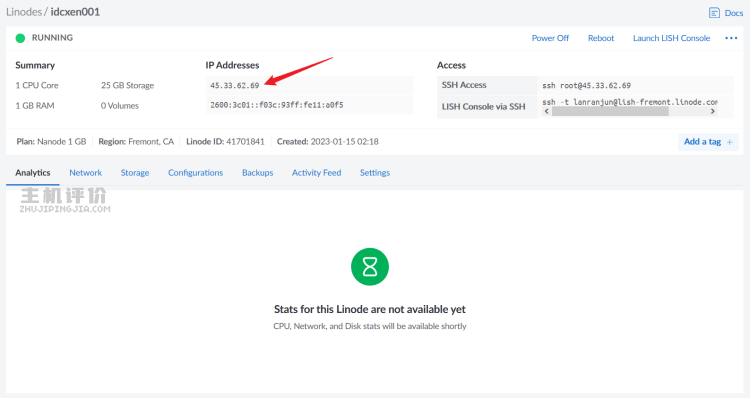
Task: Click the 1 CPU Core summary entry
Action: tap(37, 86)
